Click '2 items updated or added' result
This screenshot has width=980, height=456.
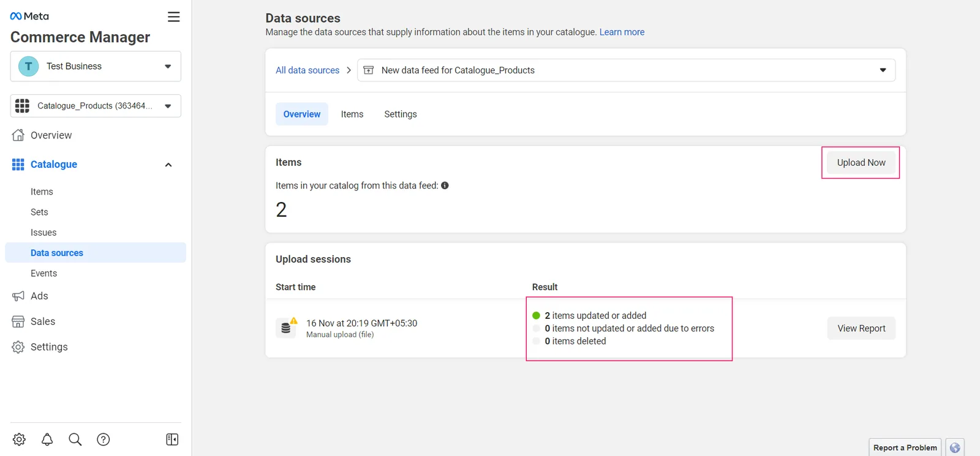595,316
